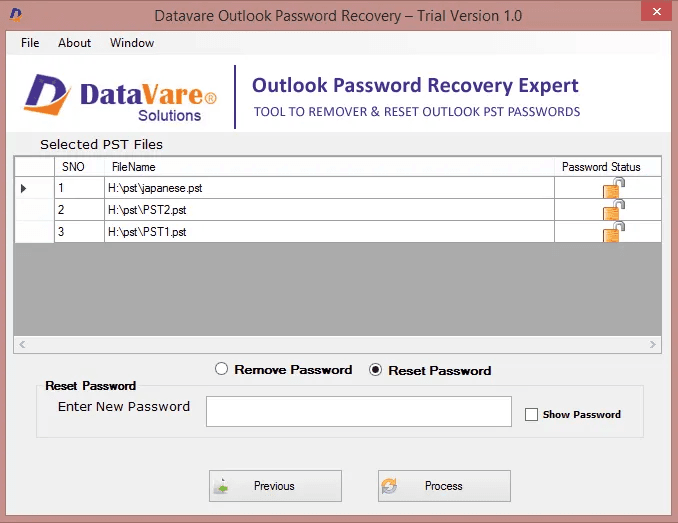Click the lock status icon for japanese.pst
Screen dimensions: 678x523
click(x=614, y=188)
